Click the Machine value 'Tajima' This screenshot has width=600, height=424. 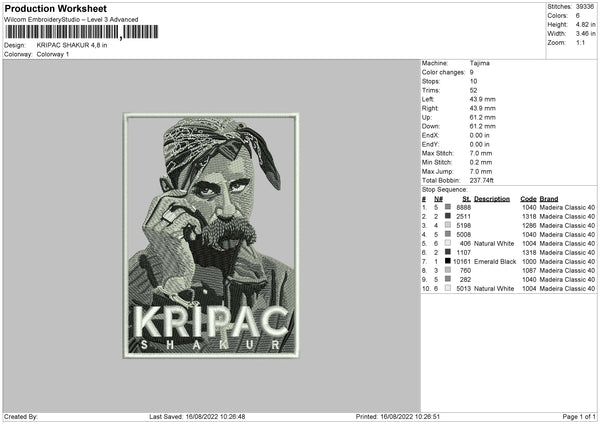pyautogui.click(x=479, y=63)
